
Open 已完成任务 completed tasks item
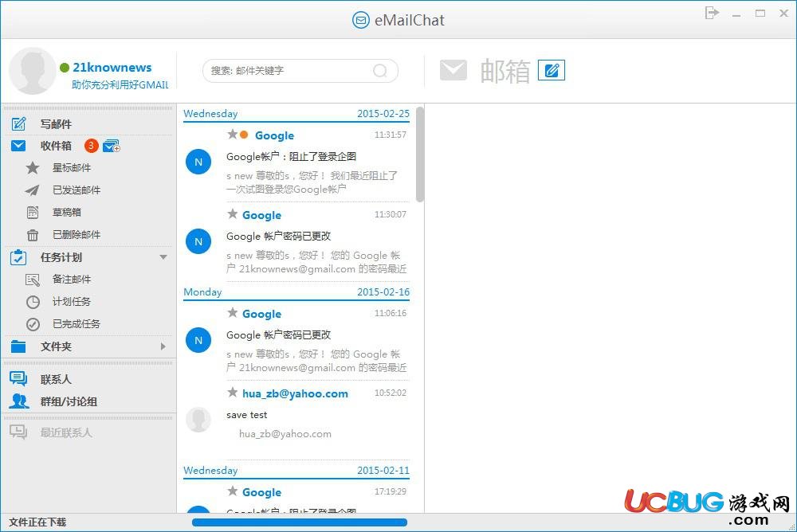(x=77, y=324)
